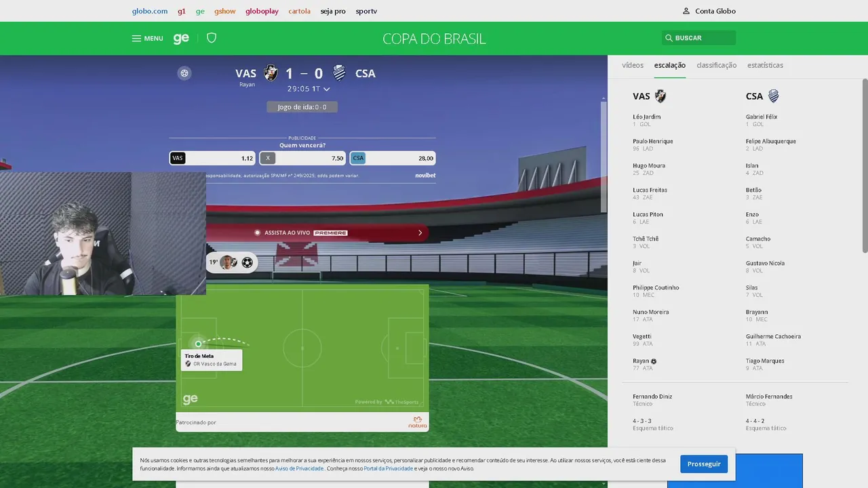Open Aviso de Privacidade link
Screen dimensions: 868x488
coord(299,468)
